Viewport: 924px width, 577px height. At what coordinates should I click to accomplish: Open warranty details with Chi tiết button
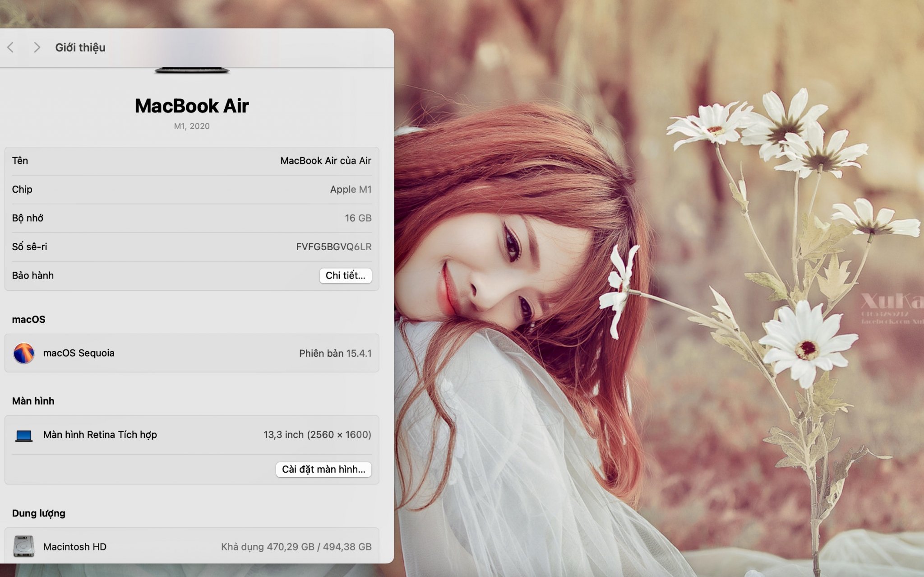(345, 275)
